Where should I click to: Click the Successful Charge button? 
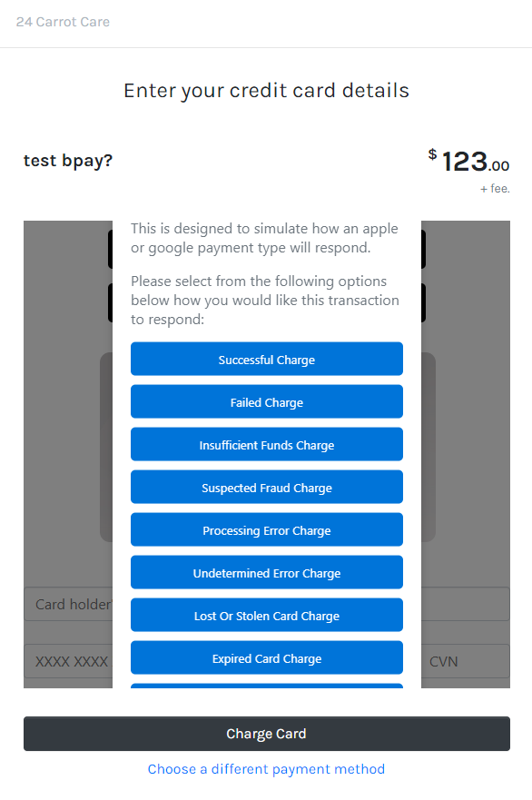[x=267, y=359]
